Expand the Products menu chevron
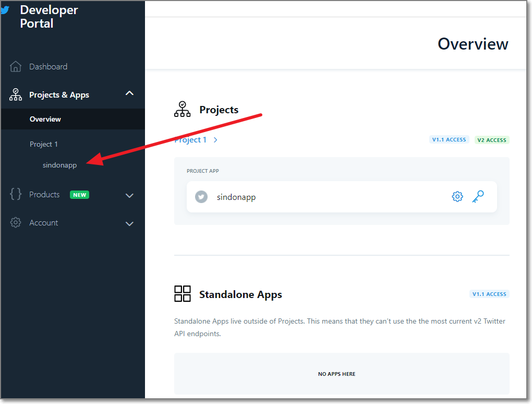Image resolution: width=532 pixels, height=404 pixels. pyautogui.click(x=129, y=196)
